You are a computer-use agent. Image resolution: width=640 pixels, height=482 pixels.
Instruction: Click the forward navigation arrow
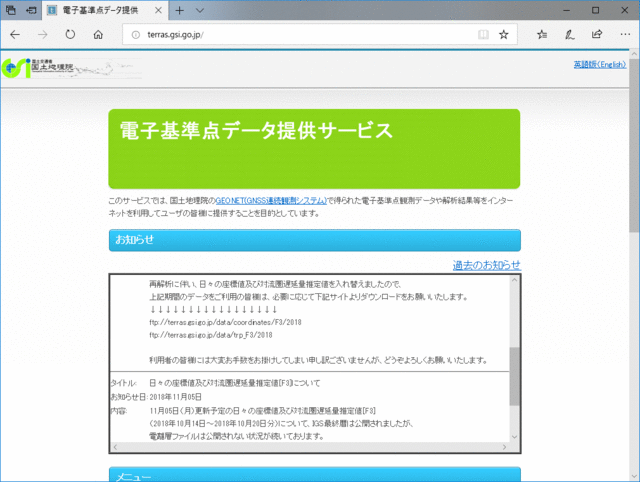(42, 35)
